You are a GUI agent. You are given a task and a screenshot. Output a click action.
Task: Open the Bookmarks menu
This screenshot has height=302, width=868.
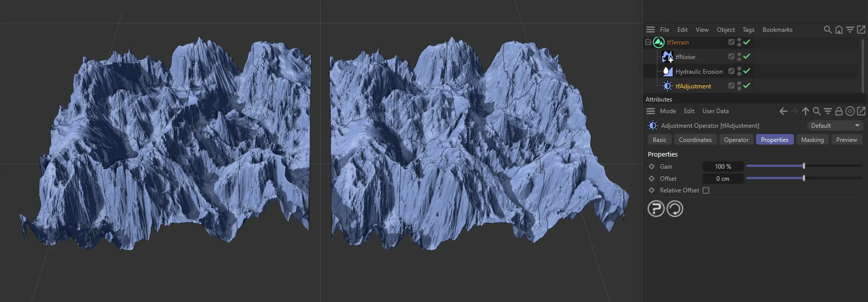pos(777,30)
